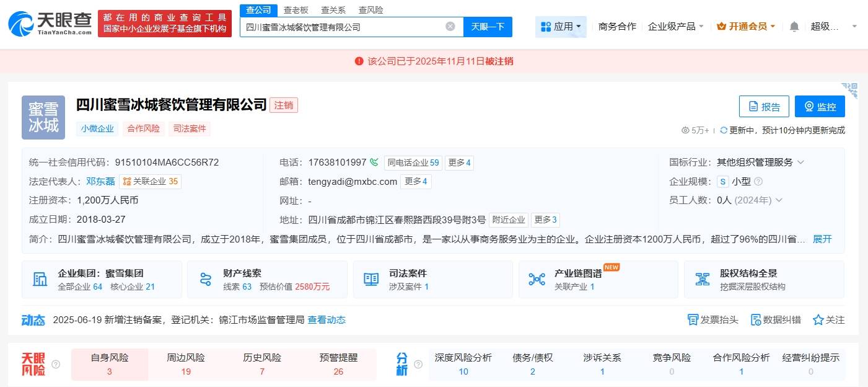Expand the 员工人数 year dropdown

pos(779,200)
